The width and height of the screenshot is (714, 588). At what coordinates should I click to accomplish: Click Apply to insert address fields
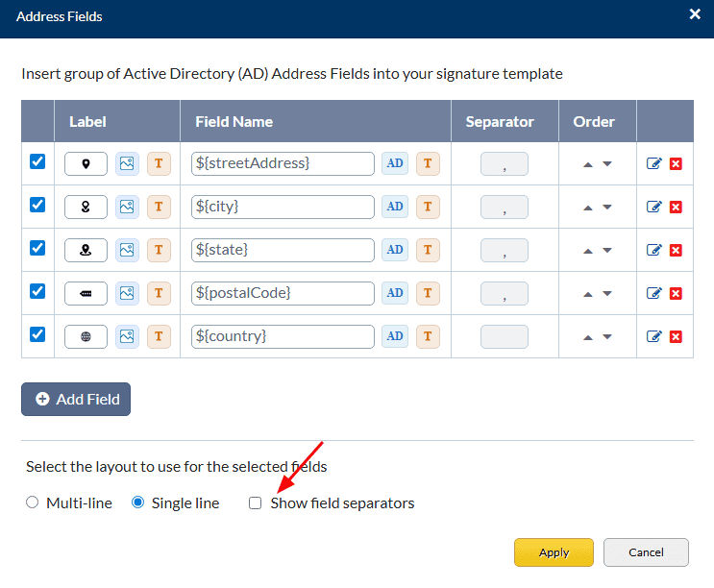pyautogui.click(x=554, y=552)
